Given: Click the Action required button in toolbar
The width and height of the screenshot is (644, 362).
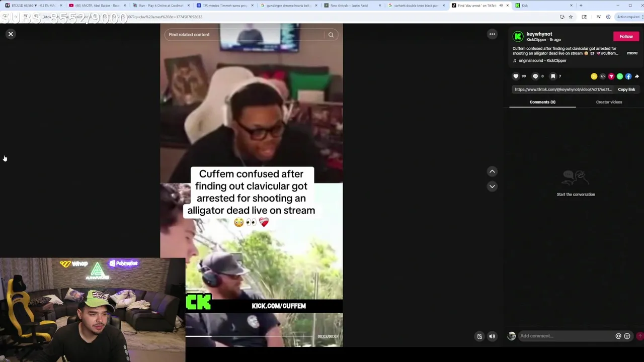Looking at the screenshot, I should 629,17.
